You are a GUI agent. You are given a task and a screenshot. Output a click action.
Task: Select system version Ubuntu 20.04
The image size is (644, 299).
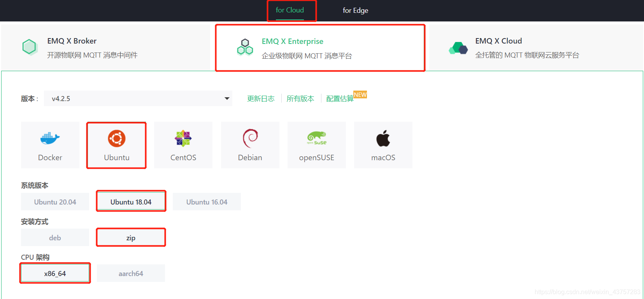tap(55, 202)
